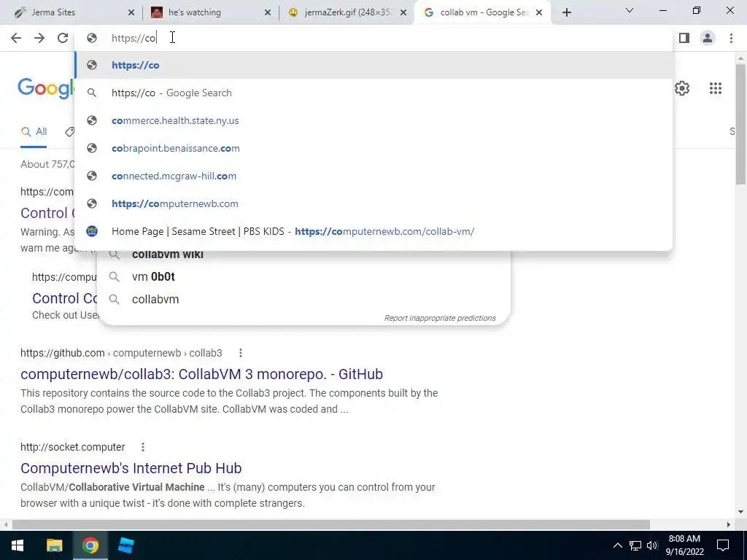Choose collabvm search prediction
Viewport: 747px width, 560px height.
(x=155, y=300)
